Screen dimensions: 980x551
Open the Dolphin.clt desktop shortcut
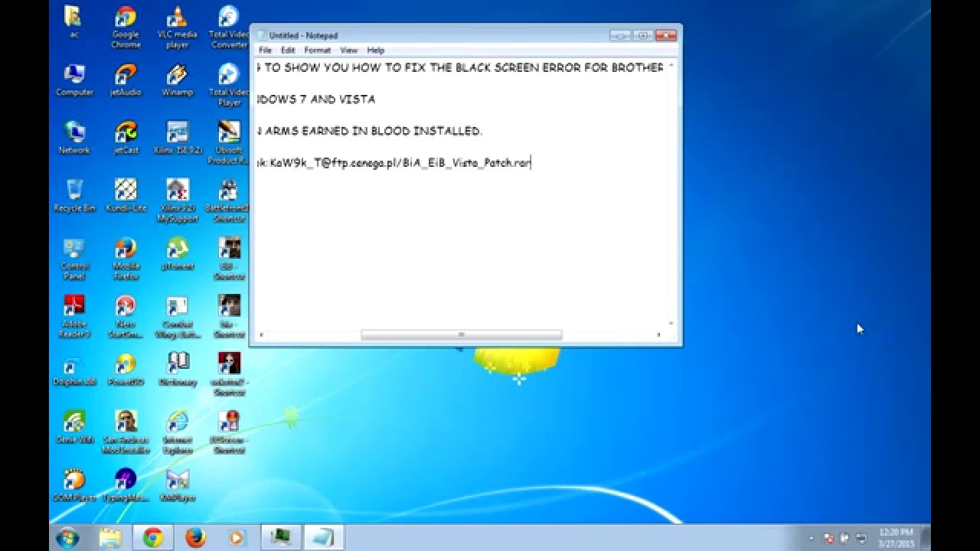pos(74,370)
